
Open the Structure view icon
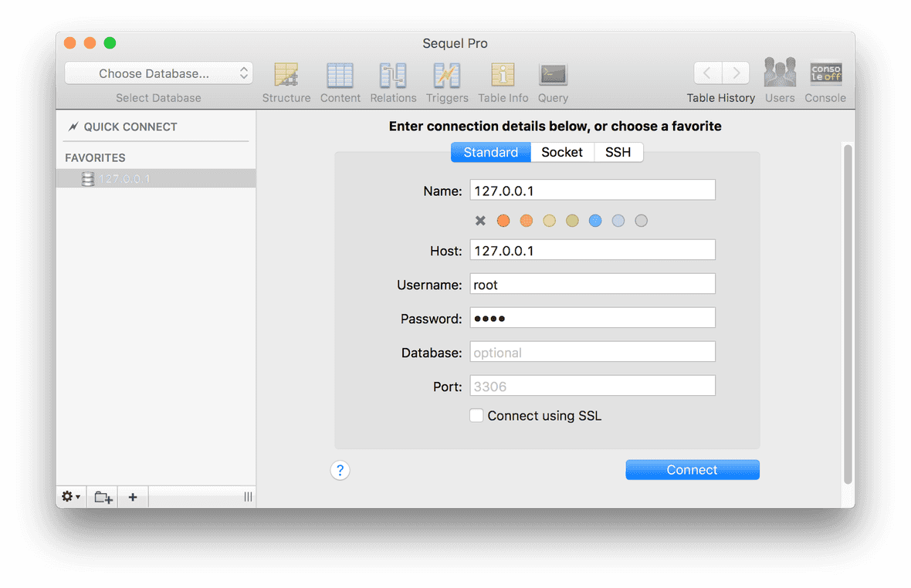286,74
